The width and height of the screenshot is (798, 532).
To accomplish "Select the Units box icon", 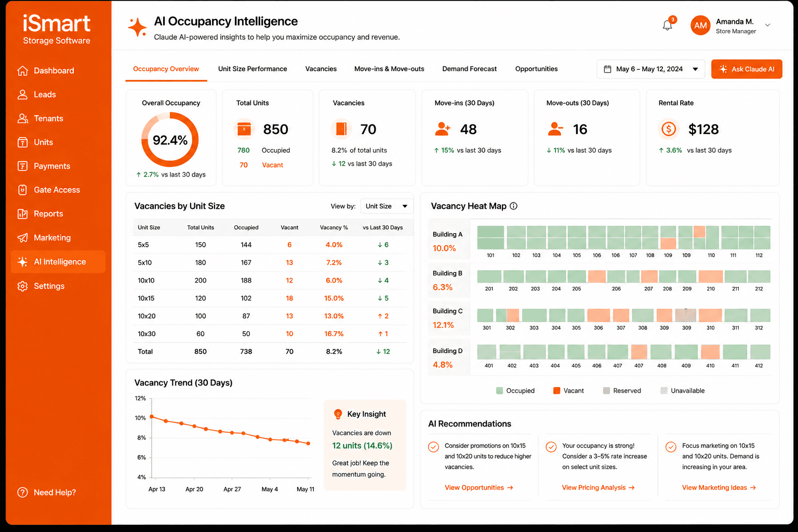I will tap(22, 142).
